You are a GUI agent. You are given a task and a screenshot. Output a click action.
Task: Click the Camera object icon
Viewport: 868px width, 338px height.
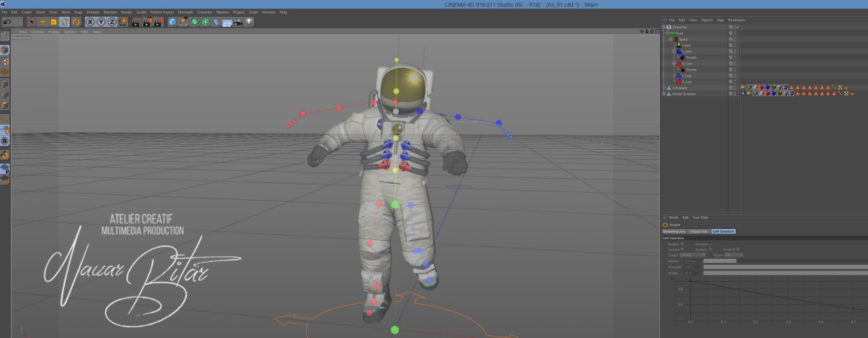pos(239,22)
